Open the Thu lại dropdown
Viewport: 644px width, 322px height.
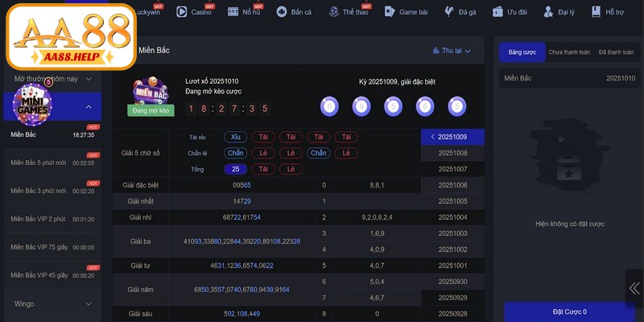point(452,51)
